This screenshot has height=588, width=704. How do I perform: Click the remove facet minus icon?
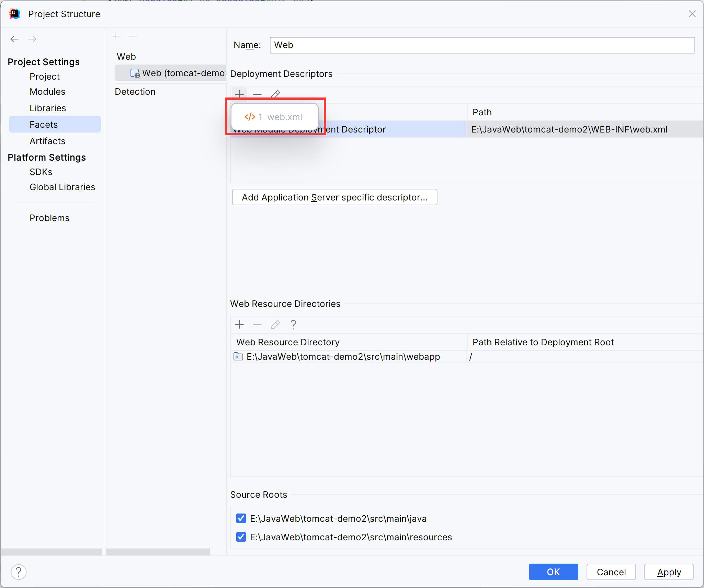point(133,36)
